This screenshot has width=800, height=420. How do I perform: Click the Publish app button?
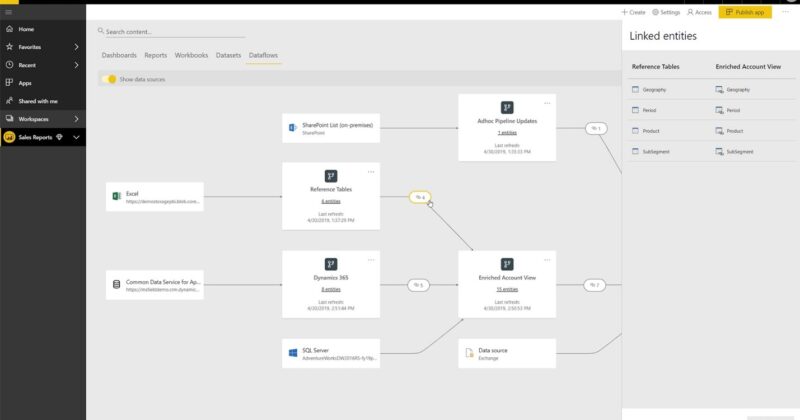point(745,12)
